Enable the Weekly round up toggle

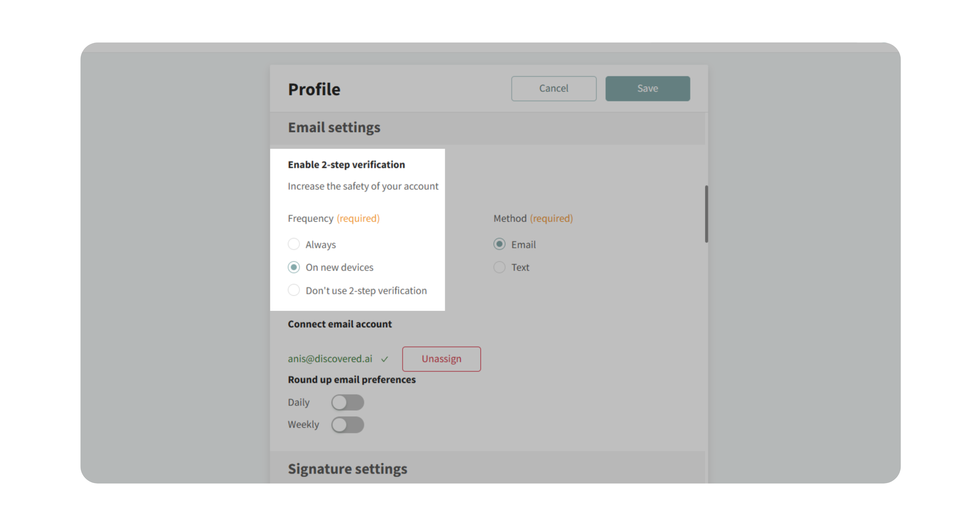(x=347, y=424)
